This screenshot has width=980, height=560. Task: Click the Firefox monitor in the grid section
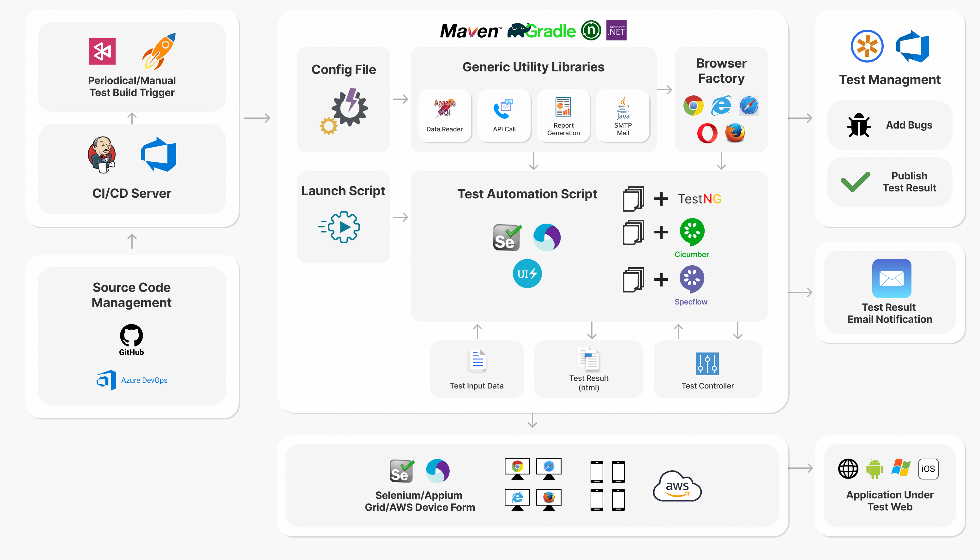(x=549, y=500)
